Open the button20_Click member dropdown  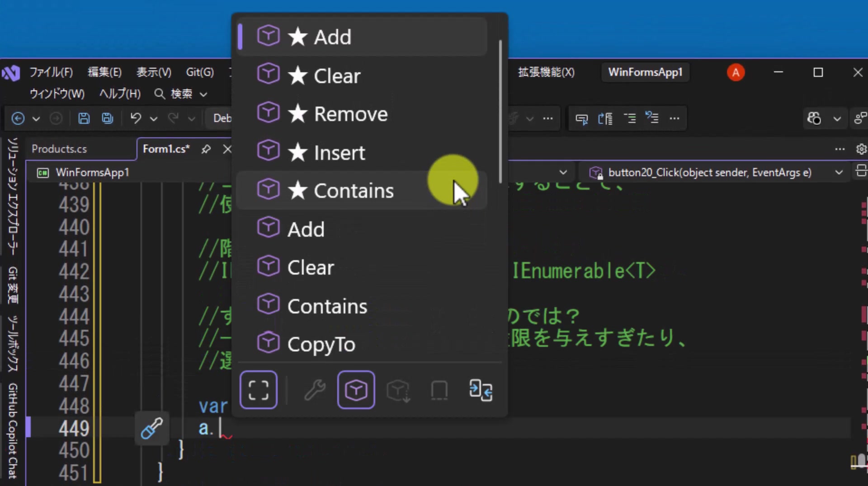pos(714,172)
